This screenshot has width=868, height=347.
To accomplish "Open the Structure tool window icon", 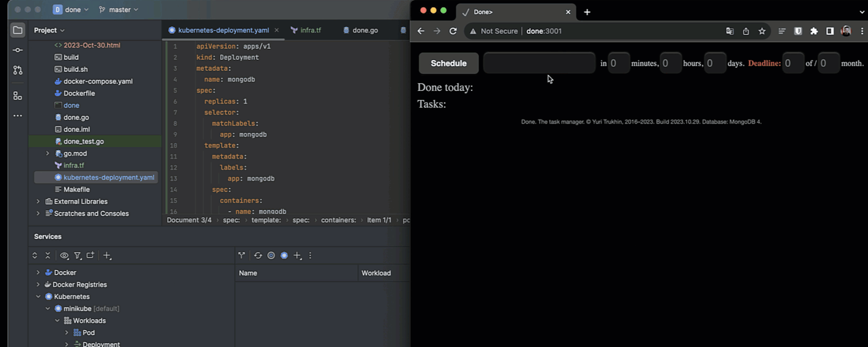I will (x=17, y=96).
